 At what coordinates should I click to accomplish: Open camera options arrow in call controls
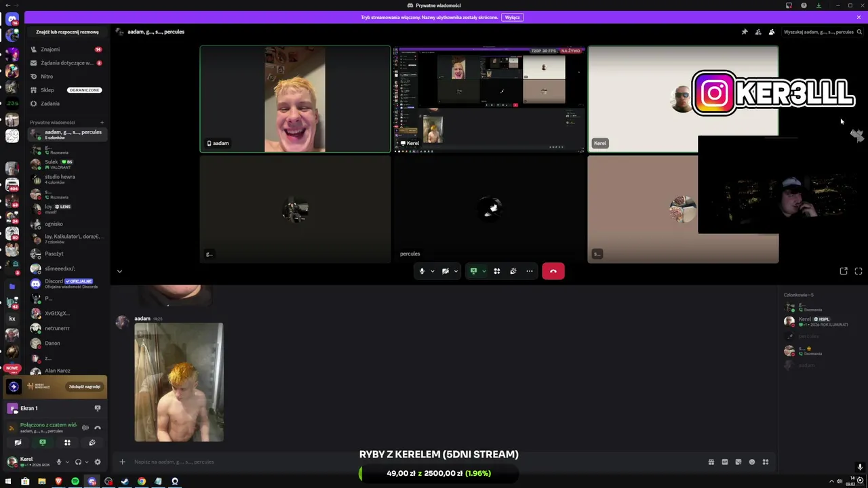[x=456, y=271]
